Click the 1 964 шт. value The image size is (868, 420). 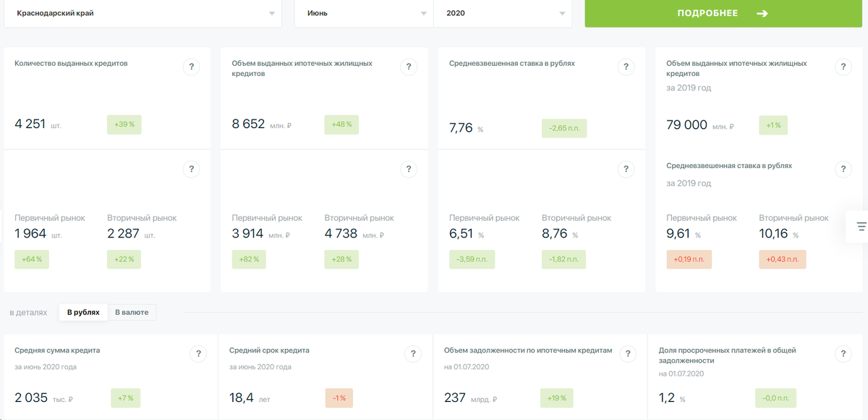pos(38,234)
